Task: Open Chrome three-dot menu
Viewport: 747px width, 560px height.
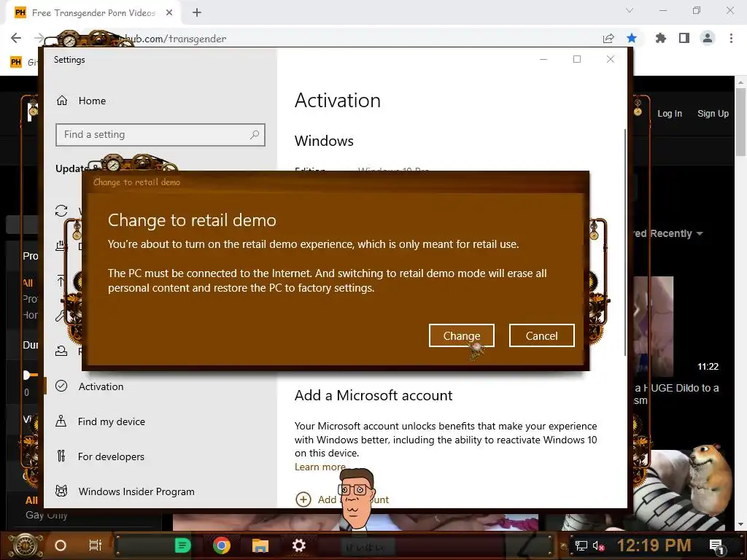Action: [731, 38]
